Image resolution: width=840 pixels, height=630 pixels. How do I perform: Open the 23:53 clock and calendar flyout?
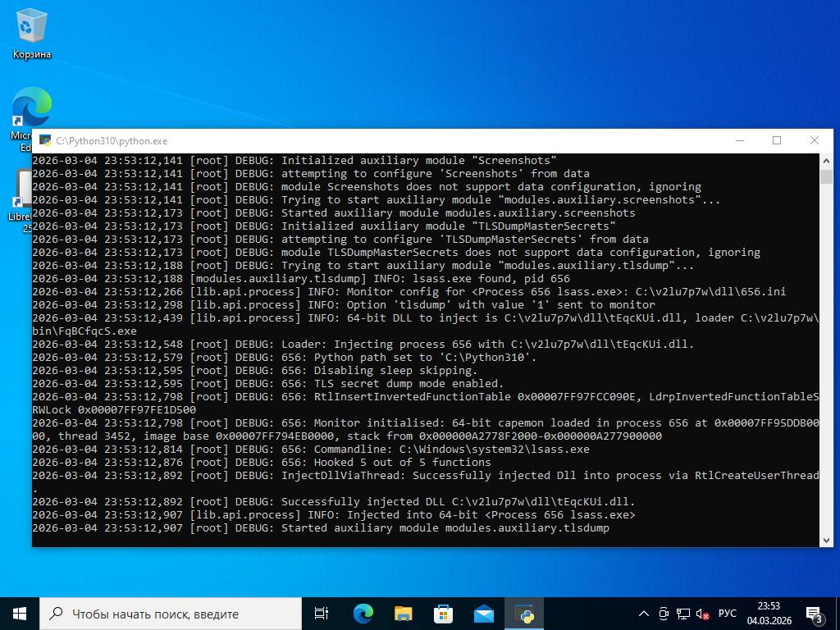coord(769,614)
